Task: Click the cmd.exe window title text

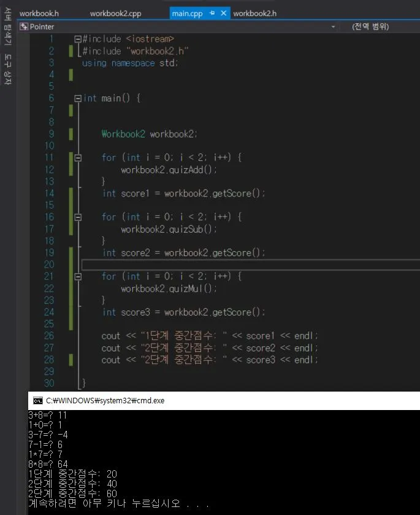Action: click(105, 400)
